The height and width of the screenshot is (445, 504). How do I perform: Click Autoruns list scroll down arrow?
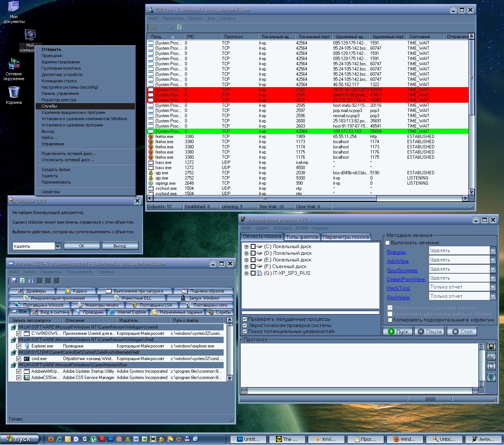[x=230, y=378]
